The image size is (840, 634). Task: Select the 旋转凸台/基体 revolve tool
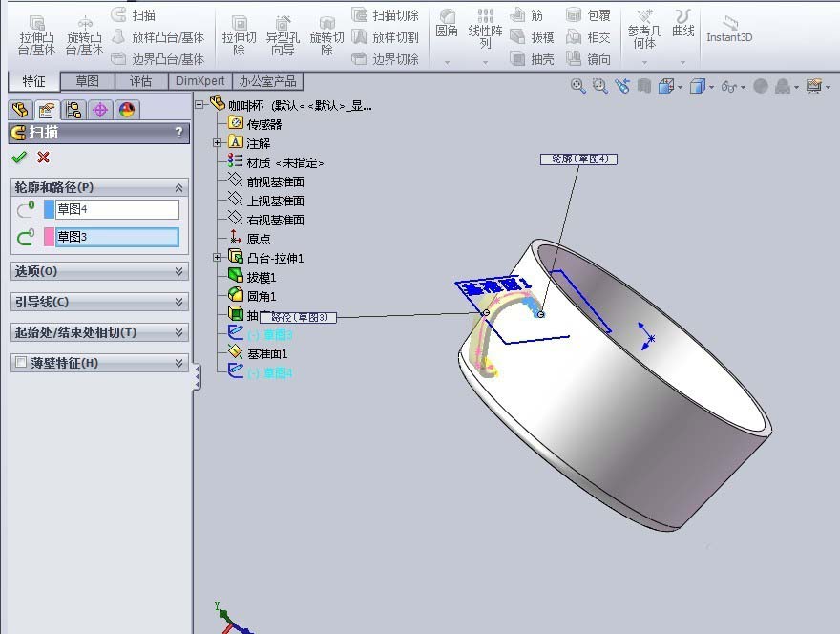tap(84, 32)
